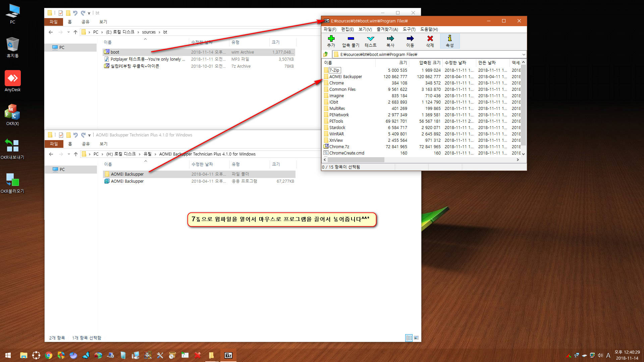
Task: Click the 테스트 (Test) toolbar icon
Action: point(371,38)
